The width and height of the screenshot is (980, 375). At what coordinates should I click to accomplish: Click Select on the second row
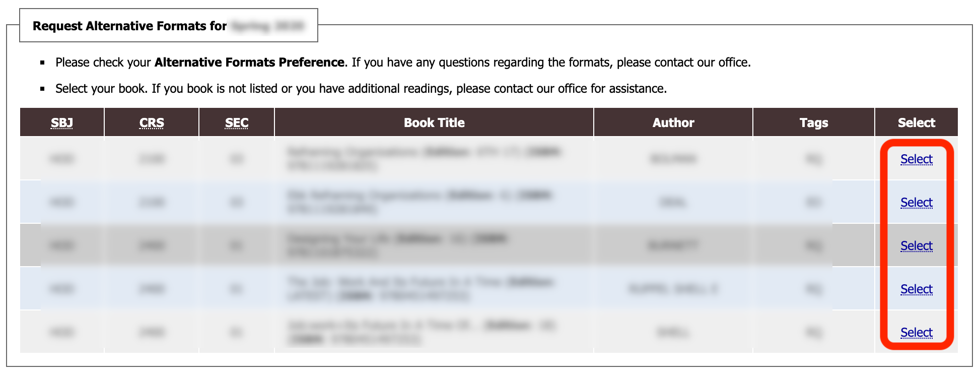click(x=916, y=202)
